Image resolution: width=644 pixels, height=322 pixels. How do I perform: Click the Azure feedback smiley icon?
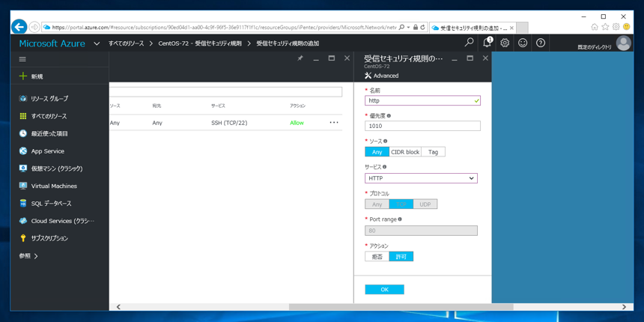[x=523, y=43]
